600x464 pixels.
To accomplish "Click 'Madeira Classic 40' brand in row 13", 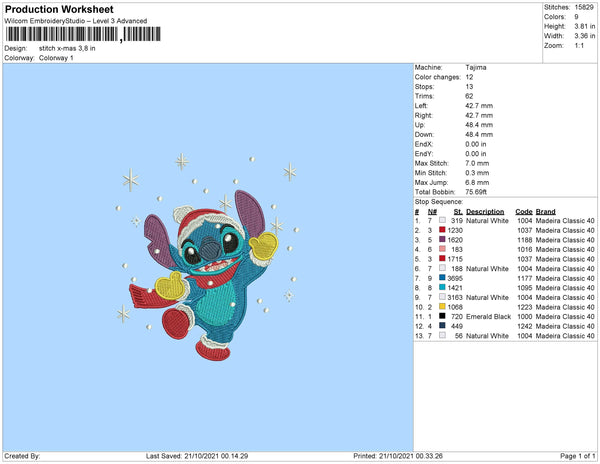I will (x=565, y=335).
